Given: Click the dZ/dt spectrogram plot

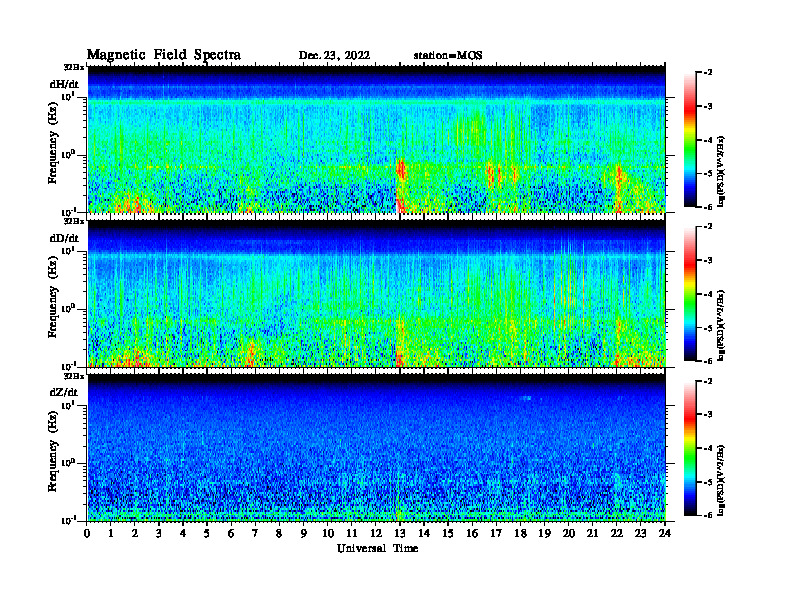Looking at the screenshot, I should coord(376,447).
